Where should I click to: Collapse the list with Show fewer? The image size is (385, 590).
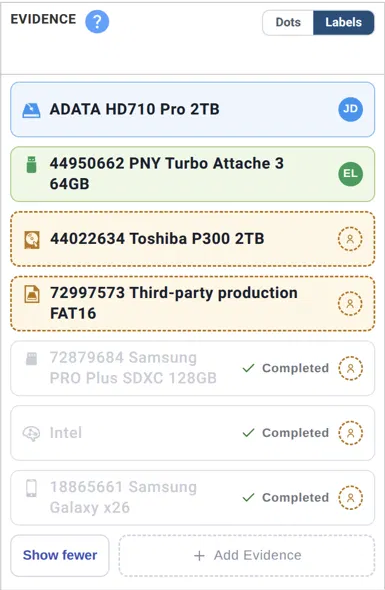pyautogui.click(x=60, y=555)
